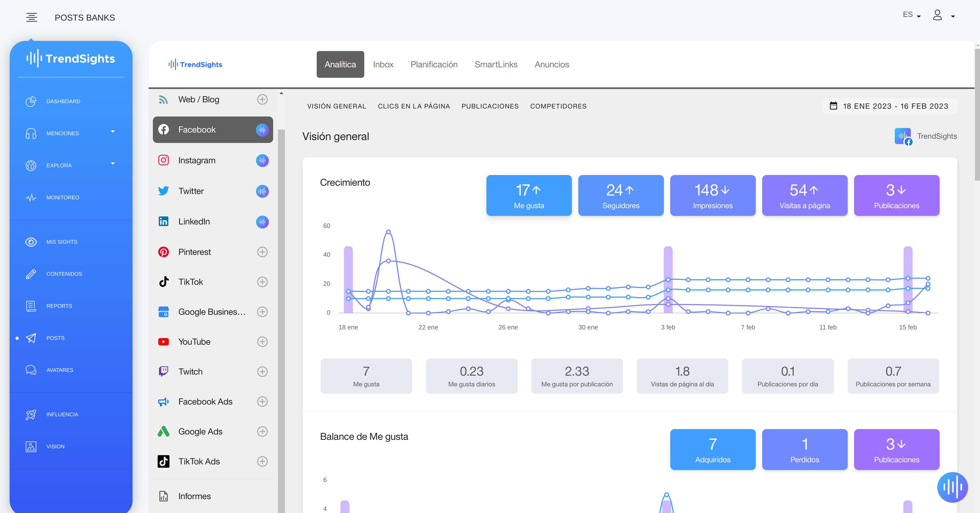980x513 pixels.
Task: Click the Posts paper plane icon
Action: 31,338
